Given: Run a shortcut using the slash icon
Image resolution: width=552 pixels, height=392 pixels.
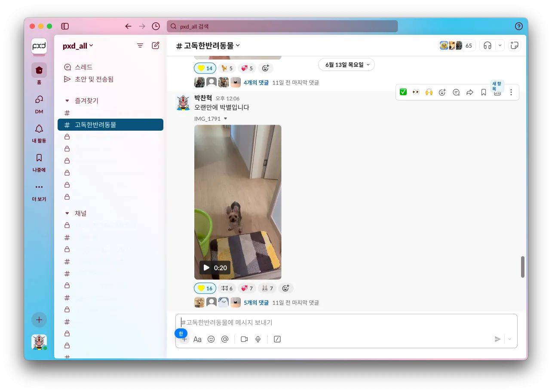Looking at the screenshot, I should click(277, 339).
